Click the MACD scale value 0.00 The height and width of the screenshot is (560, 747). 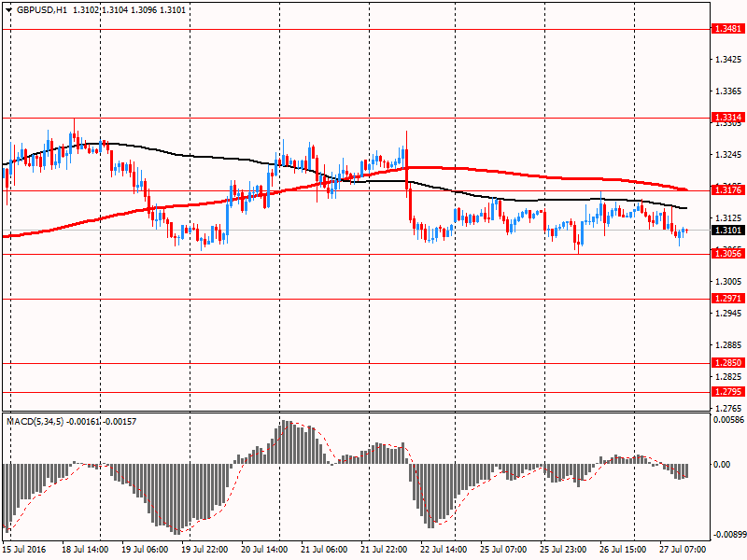[x=722, y=464]
